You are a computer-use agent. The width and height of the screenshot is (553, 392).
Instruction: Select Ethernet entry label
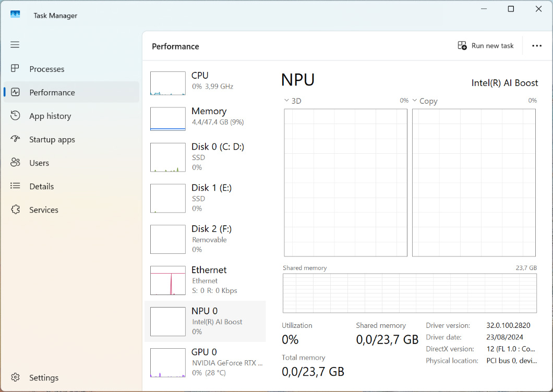(209, 270)
